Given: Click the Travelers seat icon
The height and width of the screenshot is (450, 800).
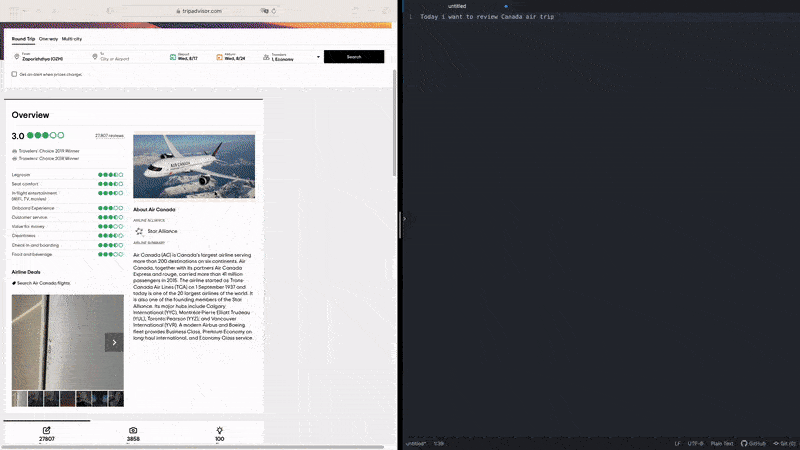Looking at the screenshot, I should tap(266, 57).
